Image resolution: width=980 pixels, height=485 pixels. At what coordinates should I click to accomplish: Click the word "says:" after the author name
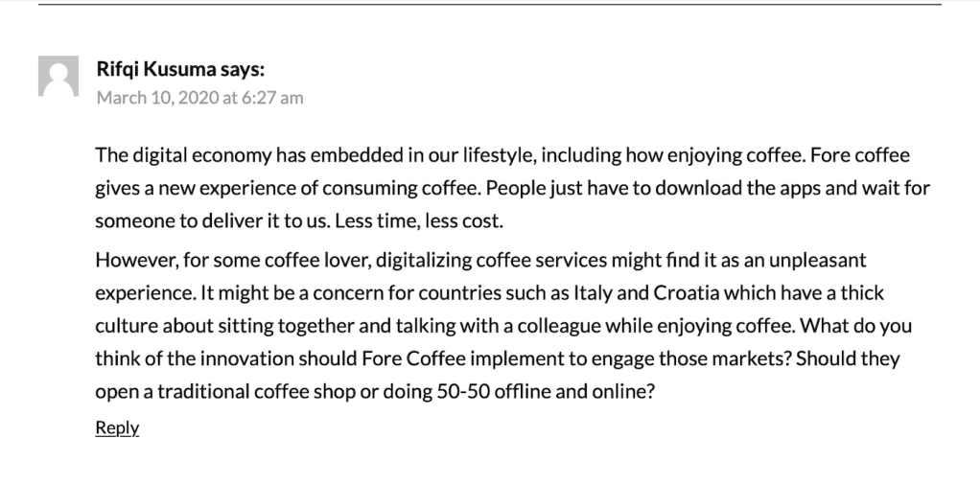pyautogui.click(x=243, y=69)
